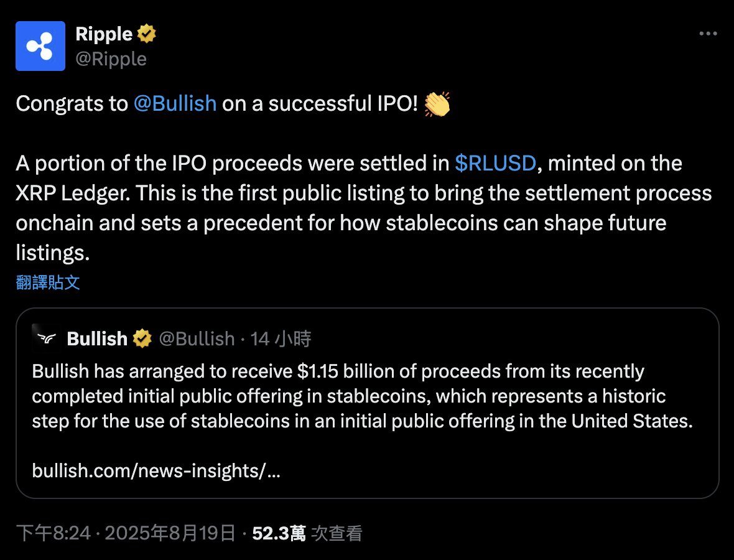Image resolution: width=734 pixels, height=560 pixels.
Task: Click 翻譯貼文 to translate the post
Action: (x=47, y=282)
